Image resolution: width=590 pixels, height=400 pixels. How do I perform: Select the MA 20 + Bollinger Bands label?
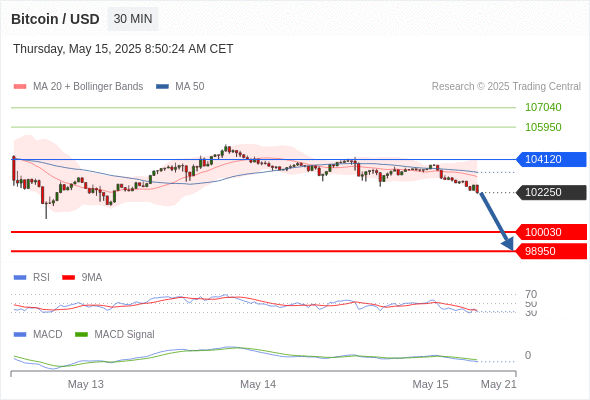pyautogui.click(x=88, y=87)
